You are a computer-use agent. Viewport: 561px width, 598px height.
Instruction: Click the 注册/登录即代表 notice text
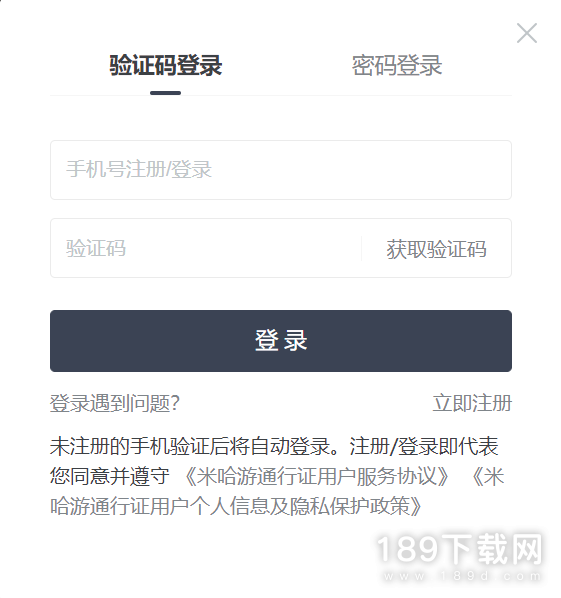(424, 446)
